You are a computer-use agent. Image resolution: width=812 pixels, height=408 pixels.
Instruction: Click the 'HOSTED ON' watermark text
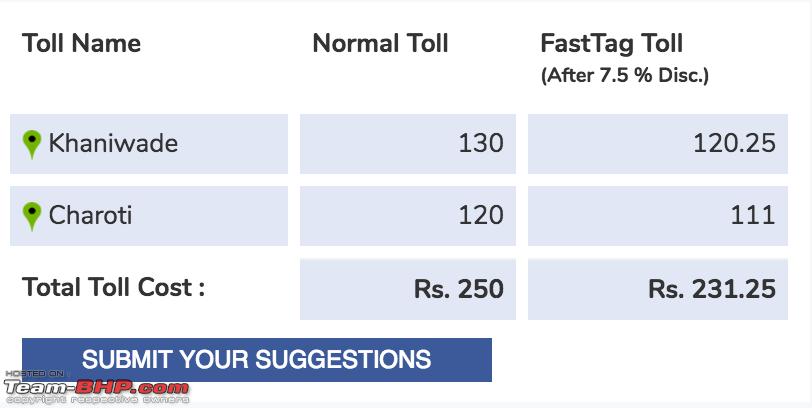[x=35, y=373]
